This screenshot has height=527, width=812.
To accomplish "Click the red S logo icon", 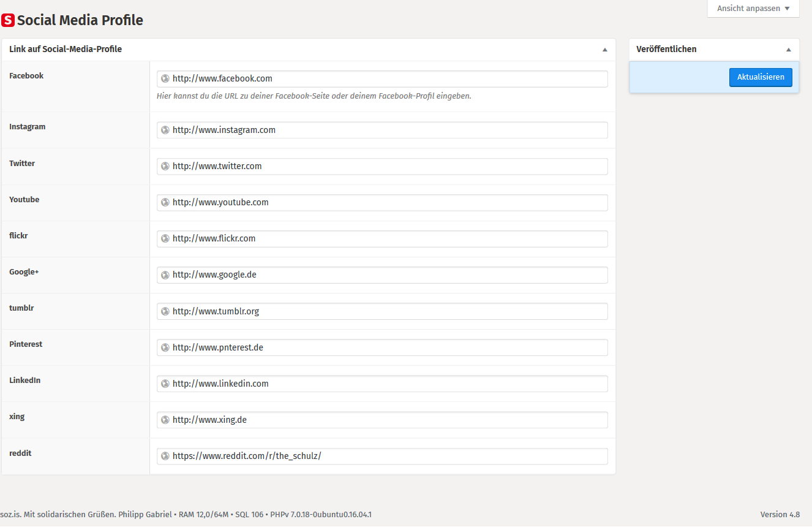I will click(8, 21).
